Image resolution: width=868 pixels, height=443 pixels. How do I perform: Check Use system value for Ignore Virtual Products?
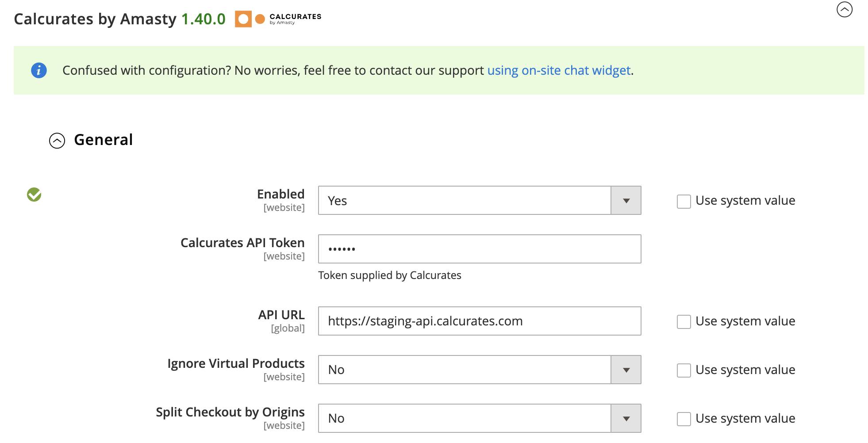[x=684, y=370]
